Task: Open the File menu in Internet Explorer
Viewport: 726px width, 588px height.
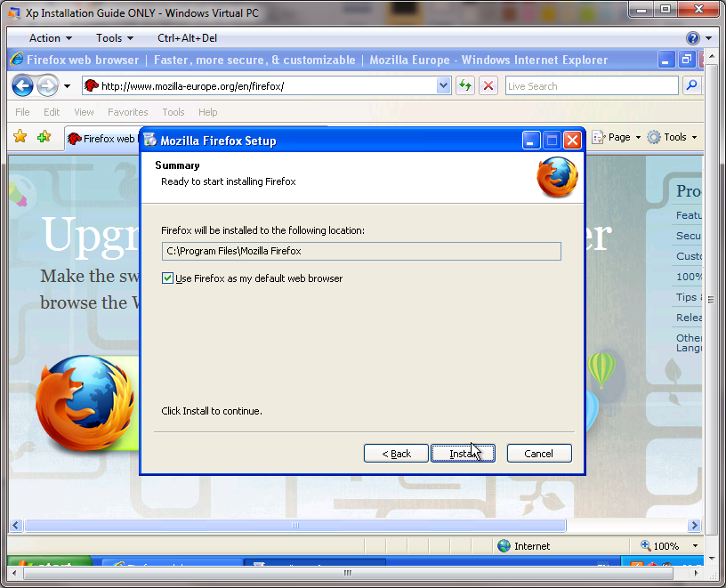Action: [22, 112]
